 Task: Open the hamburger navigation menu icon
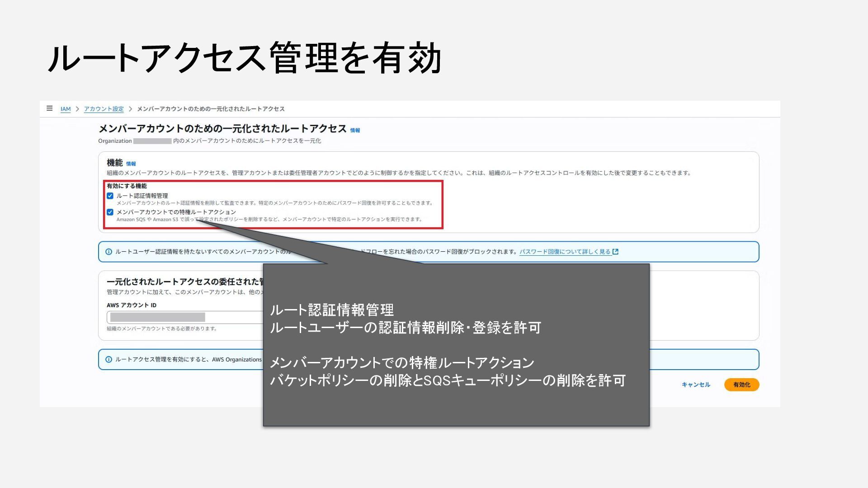[50, 108]
